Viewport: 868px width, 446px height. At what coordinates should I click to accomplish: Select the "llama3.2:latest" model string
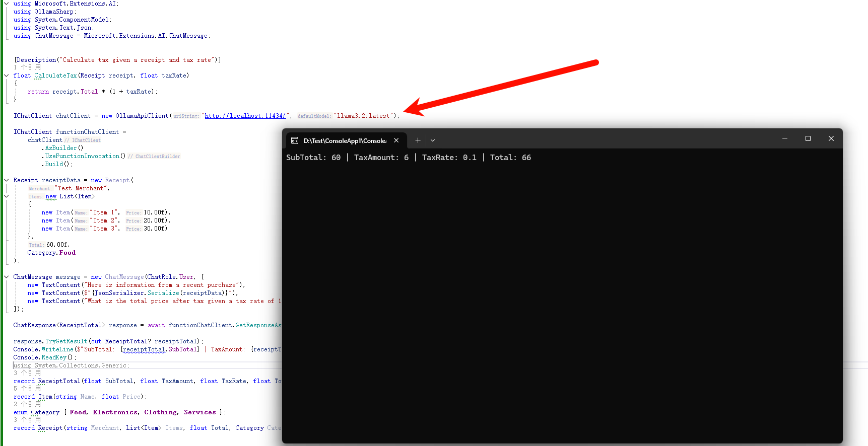coord(363,116)
